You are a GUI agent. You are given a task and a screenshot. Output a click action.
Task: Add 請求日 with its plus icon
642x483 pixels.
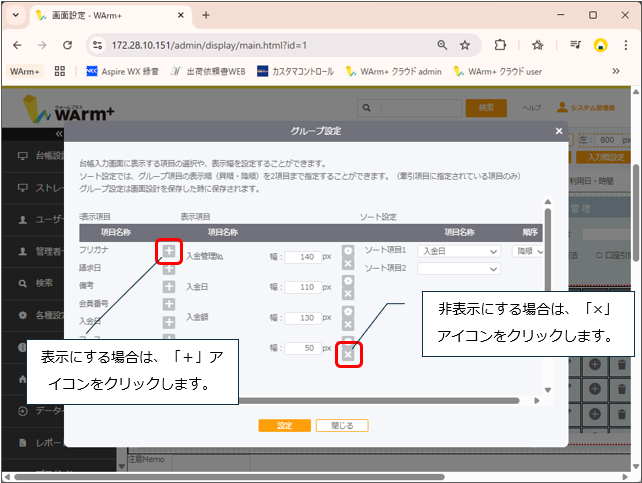(169, 268)
